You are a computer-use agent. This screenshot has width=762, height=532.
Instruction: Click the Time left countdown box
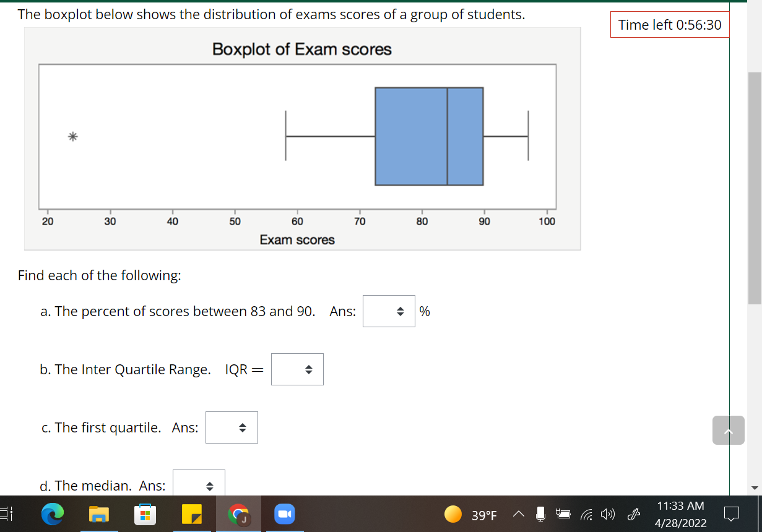(x=670, y=25)
